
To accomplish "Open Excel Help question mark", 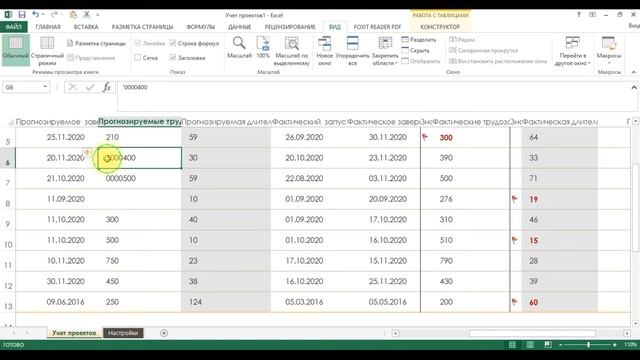I will point(578,15).
